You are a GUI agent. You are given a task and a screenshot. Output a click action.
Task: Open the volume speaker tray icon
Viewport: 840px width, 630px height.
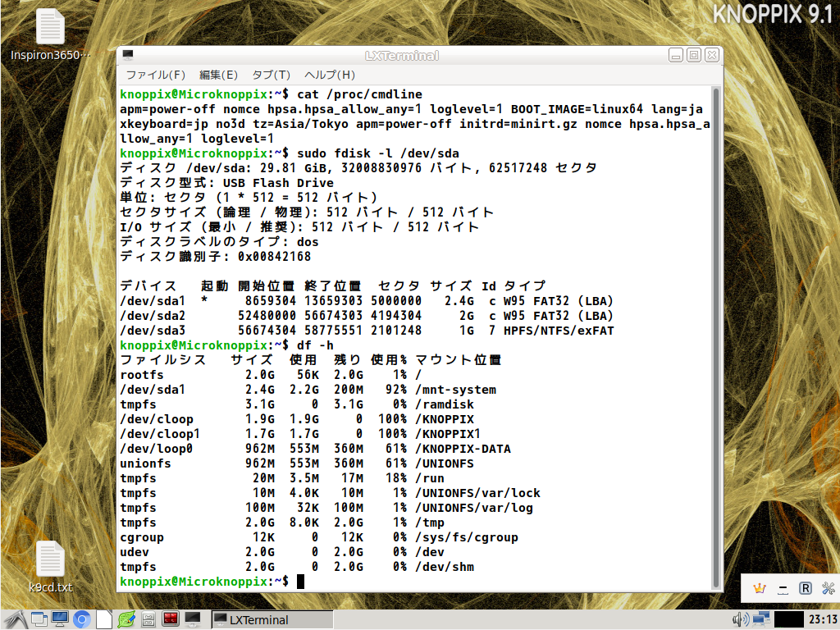pyautogui.click(x=741, y=620)
